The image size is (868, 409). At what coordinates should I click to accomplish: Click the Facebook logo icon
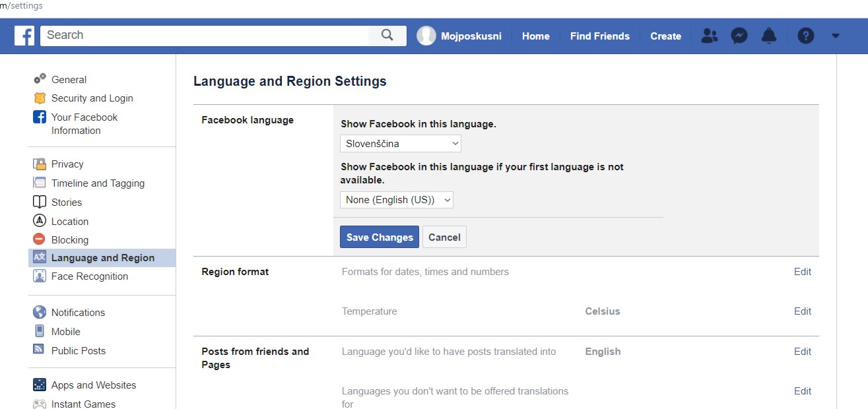(24, 36)
